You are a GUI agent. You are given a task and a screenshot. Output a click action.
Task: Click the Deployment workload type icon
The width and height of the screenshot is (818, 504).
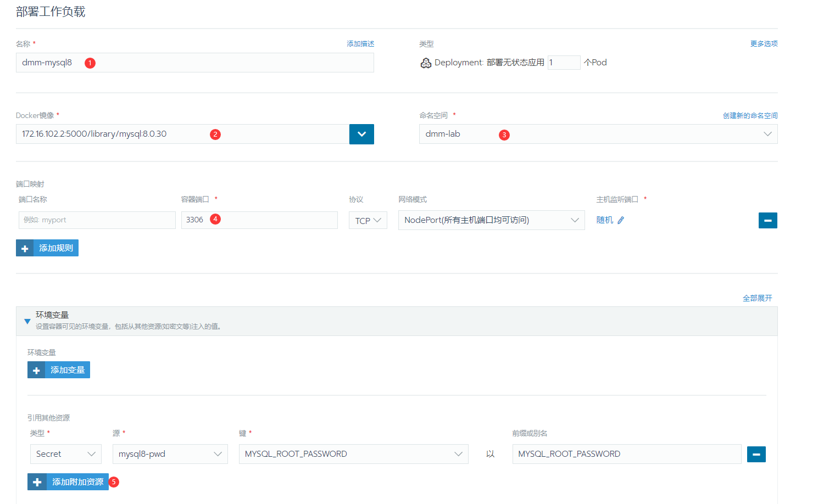tap(426, 63)
